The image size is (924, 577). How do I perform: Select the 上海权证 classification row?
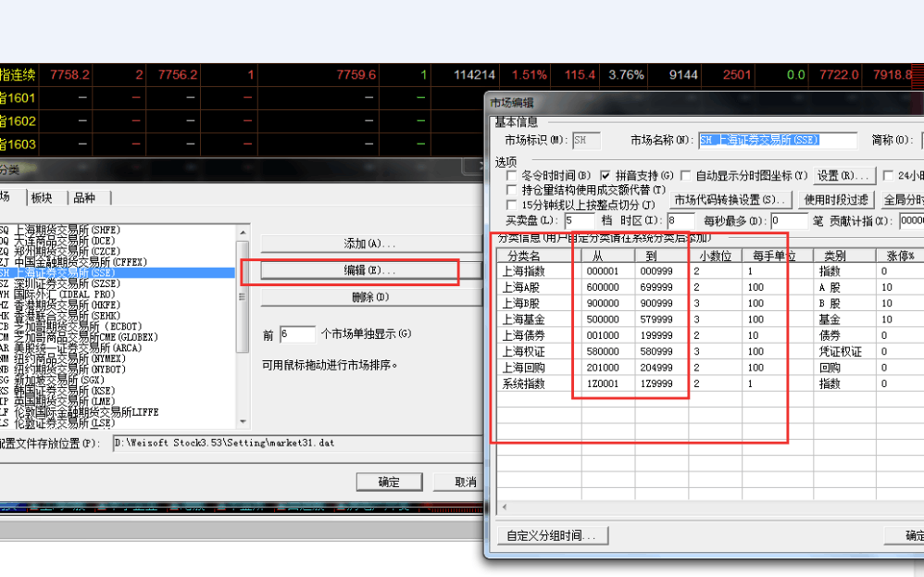coord(710,351)
